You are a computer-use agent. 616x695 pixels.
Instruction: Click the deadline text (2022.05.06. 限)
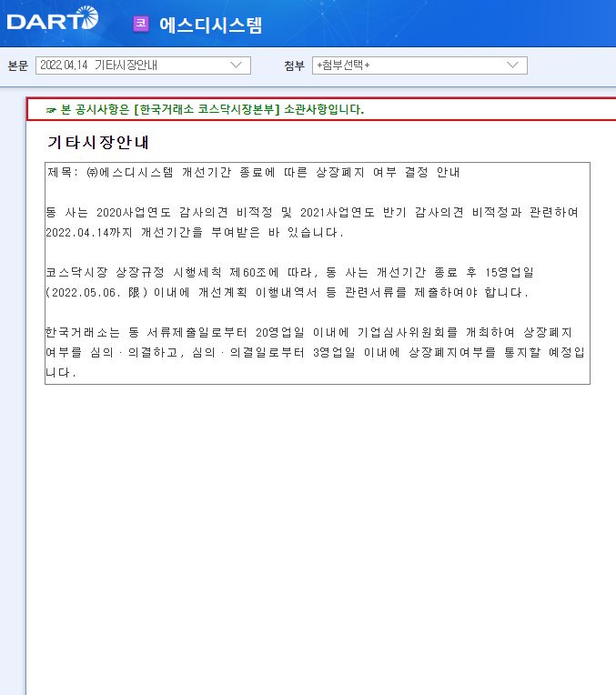point(96,293)
